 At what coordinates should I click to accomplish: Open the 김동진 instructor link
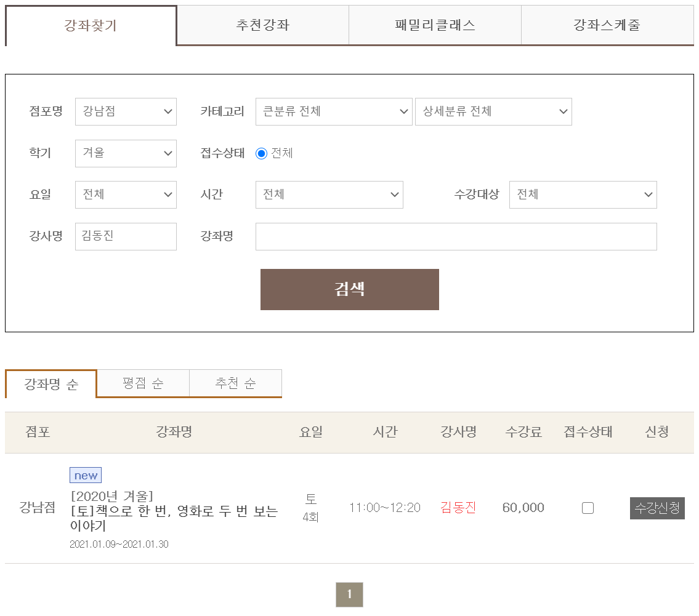pos(458,508)
